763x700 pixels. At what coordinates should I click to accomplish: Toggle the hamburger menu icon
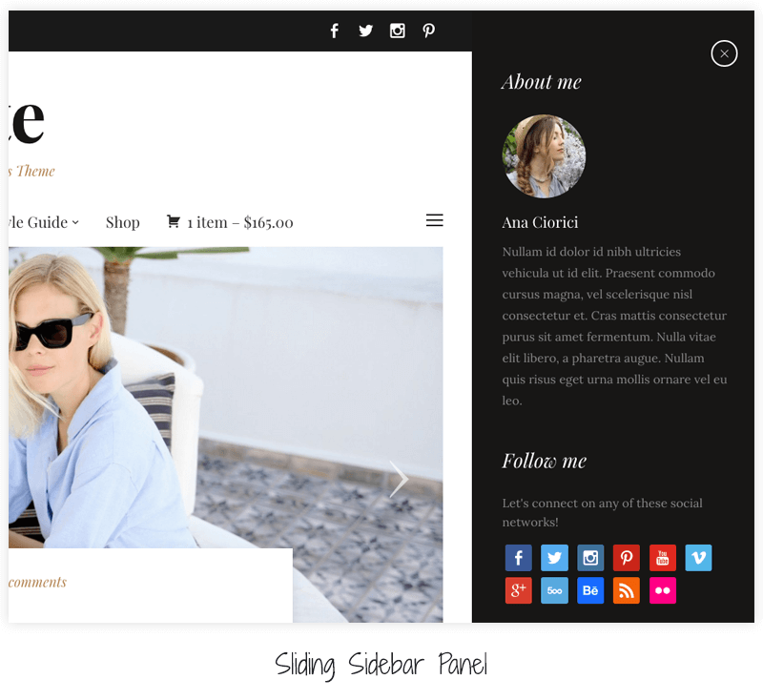coord(434,220)
